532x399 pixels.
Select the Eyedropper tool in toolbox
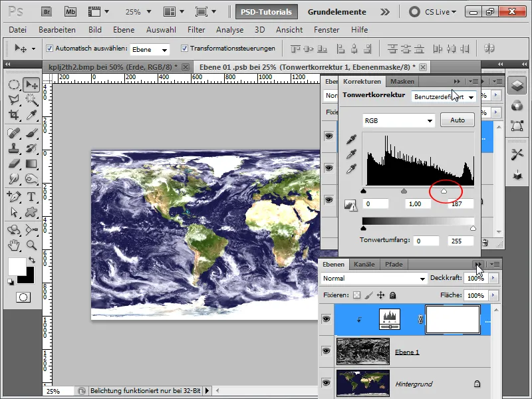click(x=31, y=115)
